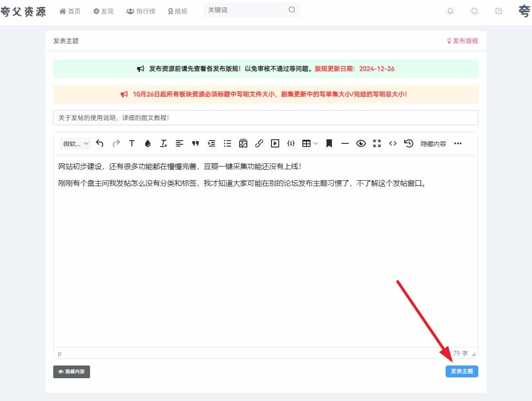Open the 发现 navigation item
Viewport: 532px width, 401px height.
click(x=103, y=11)
